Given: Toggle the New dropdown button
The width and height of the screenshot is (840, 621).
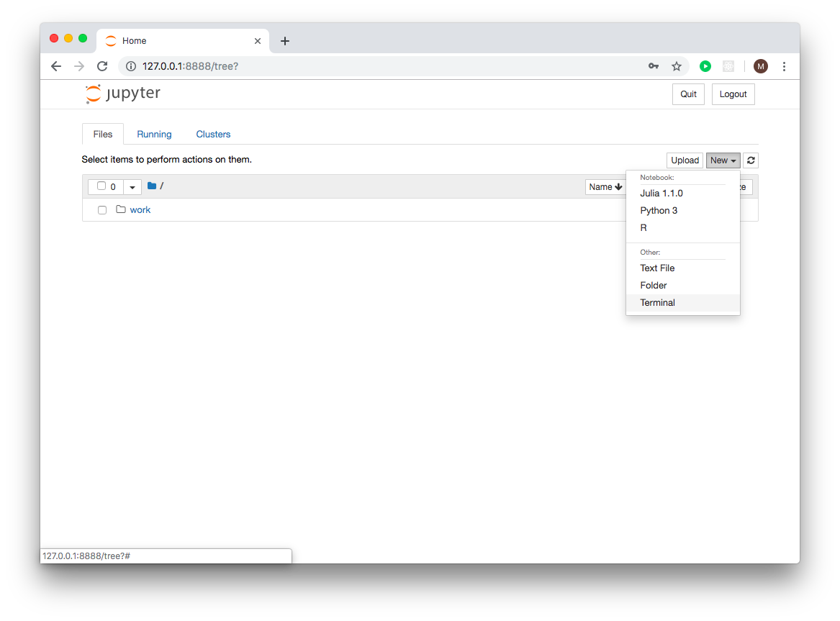Looking at the screenshot, I should [723, 160].
